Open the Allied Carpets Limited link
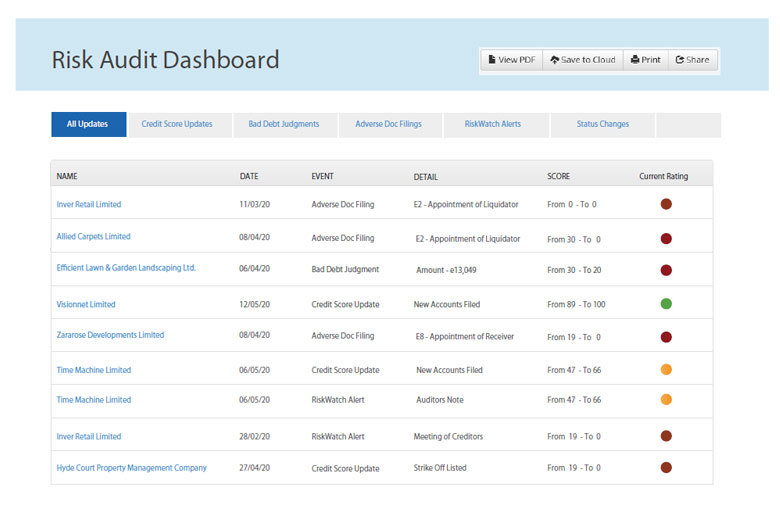This screenshot has height=507, width=780. click(x=94, y=236)
